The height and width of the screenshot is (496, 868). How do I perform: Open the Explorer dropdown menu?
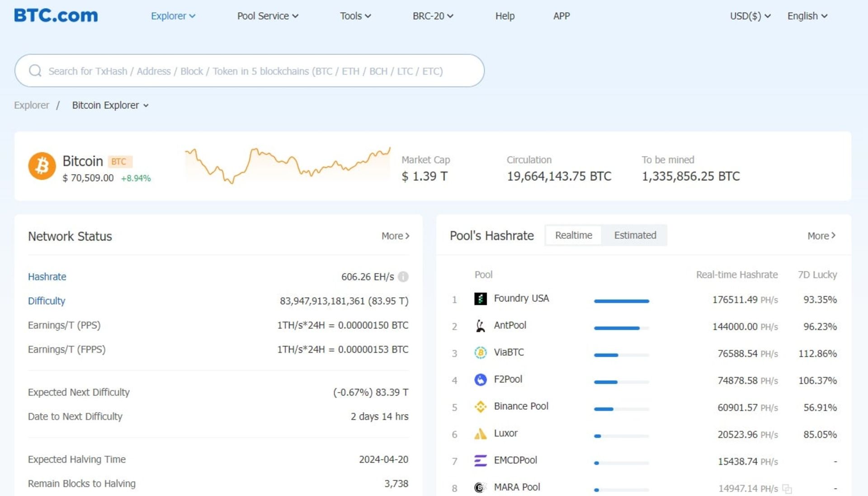[x=173, y=16]
